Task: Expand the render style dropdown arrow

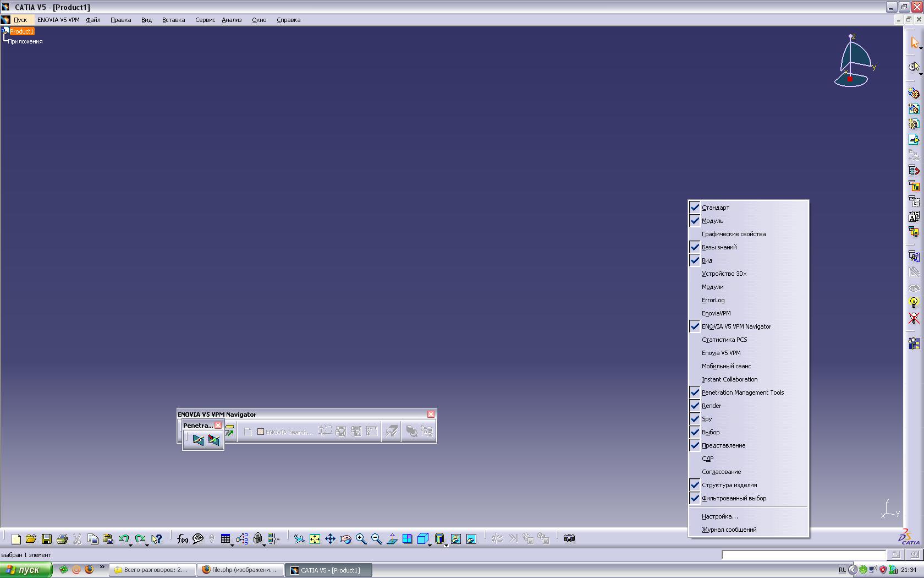Action: click(x=446, y=545)
